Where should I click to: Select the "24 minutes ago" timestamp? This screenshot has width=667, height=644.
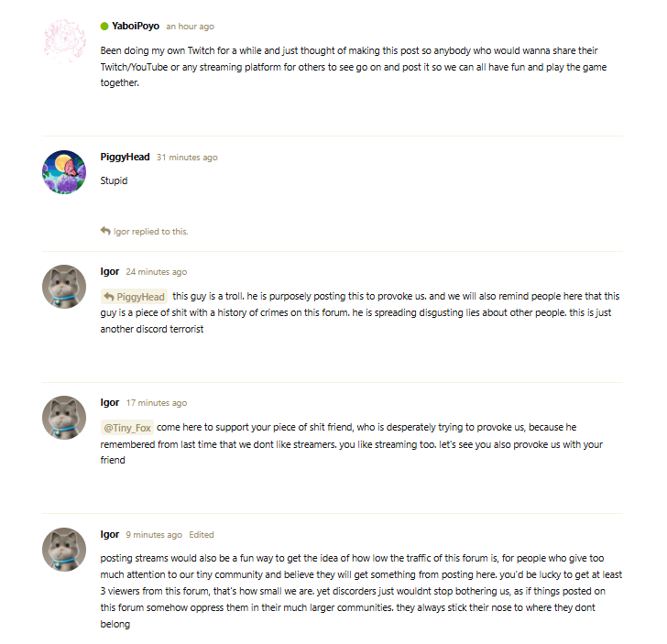[x=156, y=272]
